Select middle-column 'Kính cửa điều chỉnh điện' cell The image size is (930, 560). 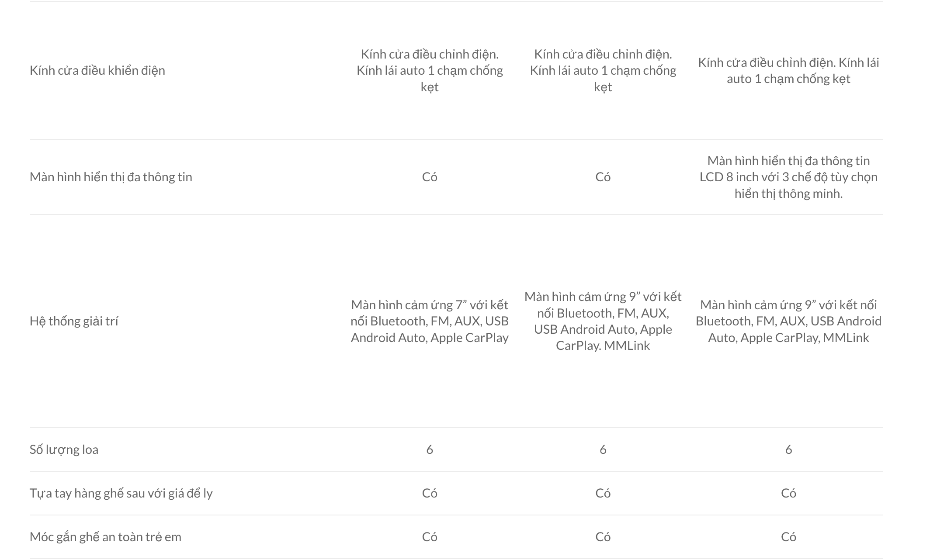tap(603, 70)
